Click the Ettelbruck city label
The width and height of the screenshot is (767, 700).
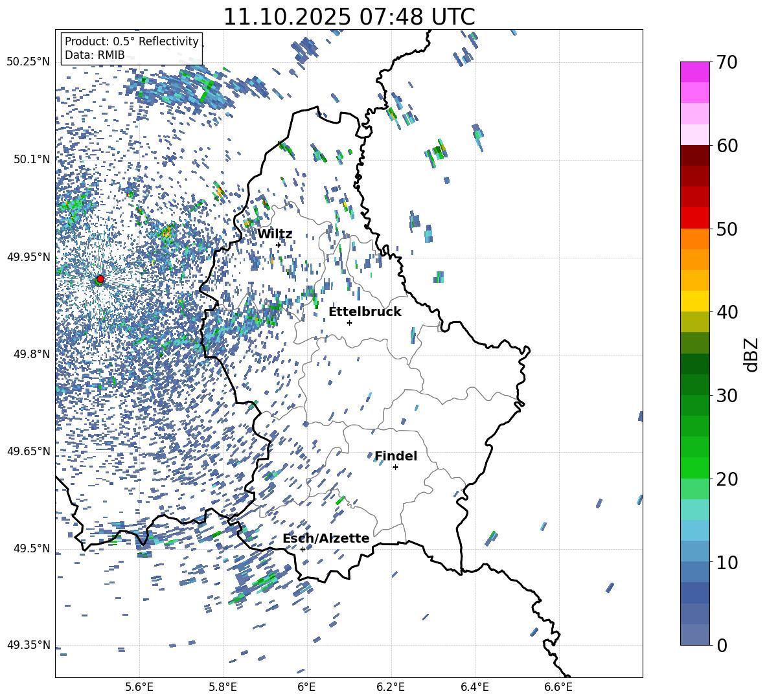tap(365, 312)
